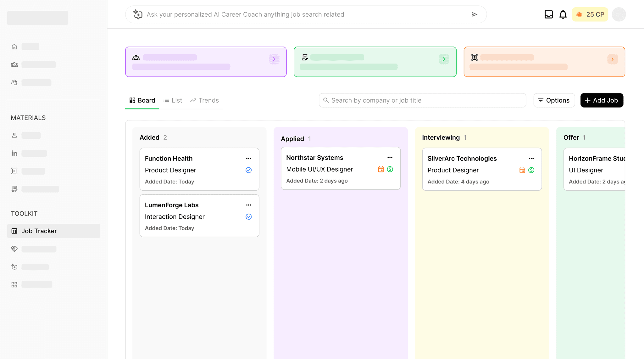Click salary dollar icon on SilverArc Technologies card
This screenshot has width=644, height=359.
[x=531, y=170]
